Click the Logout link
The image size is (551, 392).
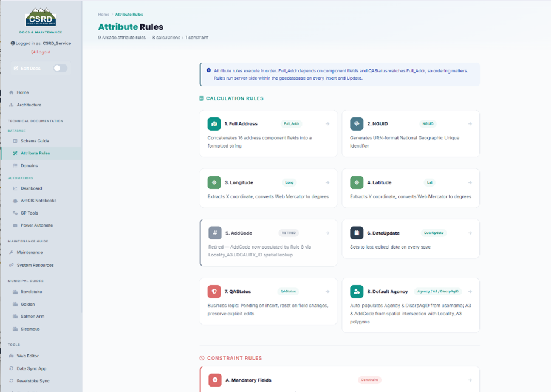41,52
